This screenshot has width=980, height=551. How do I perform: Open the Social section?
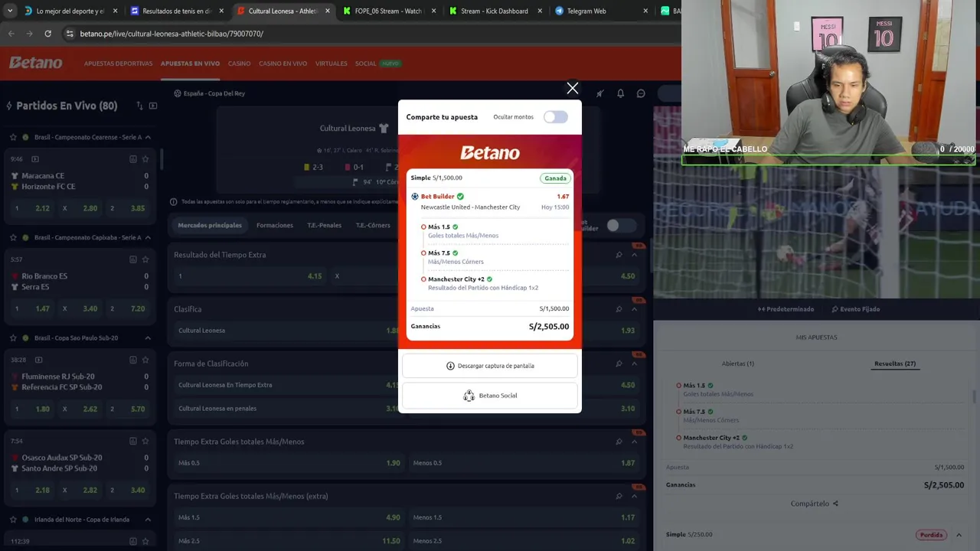click(365, 64)
